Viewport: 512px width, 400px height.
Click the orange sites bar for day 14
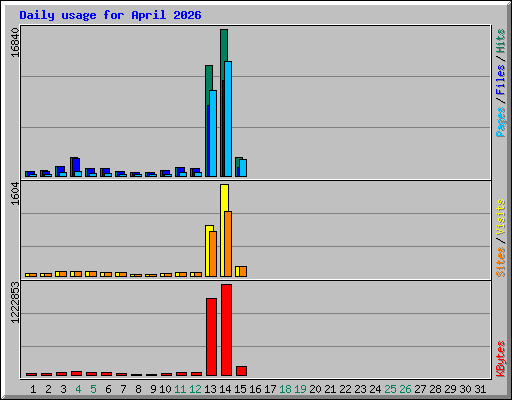tap(228, 244)
